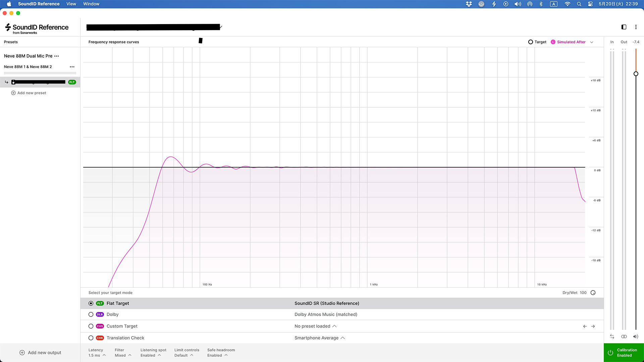Mute output with the speaker icon
Screen dimensions: 644x362
pyautogui.click(x=636, y=337)
